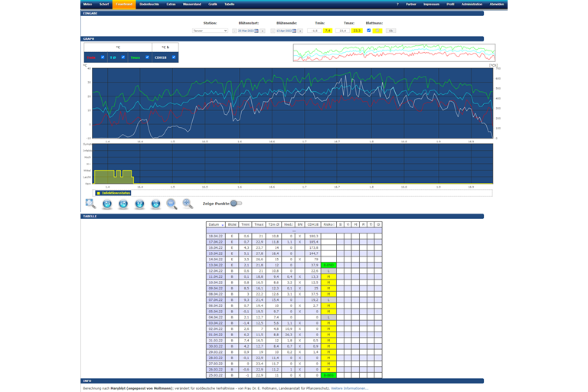Image resolution: width=588 pixels, height=392 pixels.
Task: Open the Blütenstart calendar picker icon
Action: pyautogui.click(x=256, y=31)
